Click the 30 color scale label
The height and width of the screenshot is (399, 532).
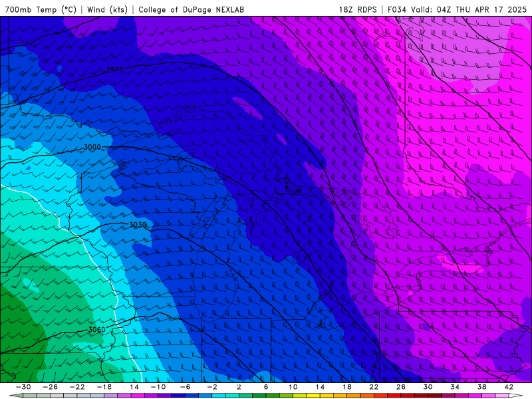(x=428, y=387)
